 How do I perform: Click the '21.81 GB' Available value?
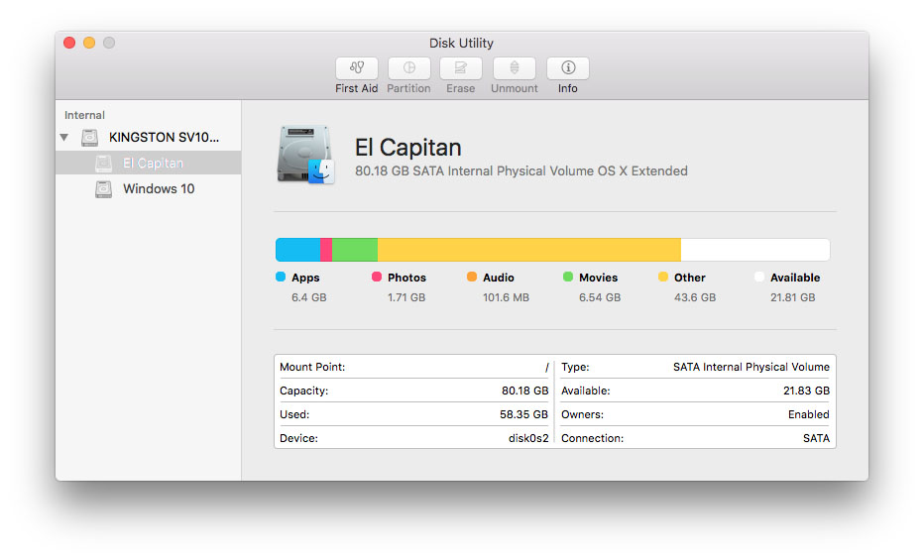793,297
